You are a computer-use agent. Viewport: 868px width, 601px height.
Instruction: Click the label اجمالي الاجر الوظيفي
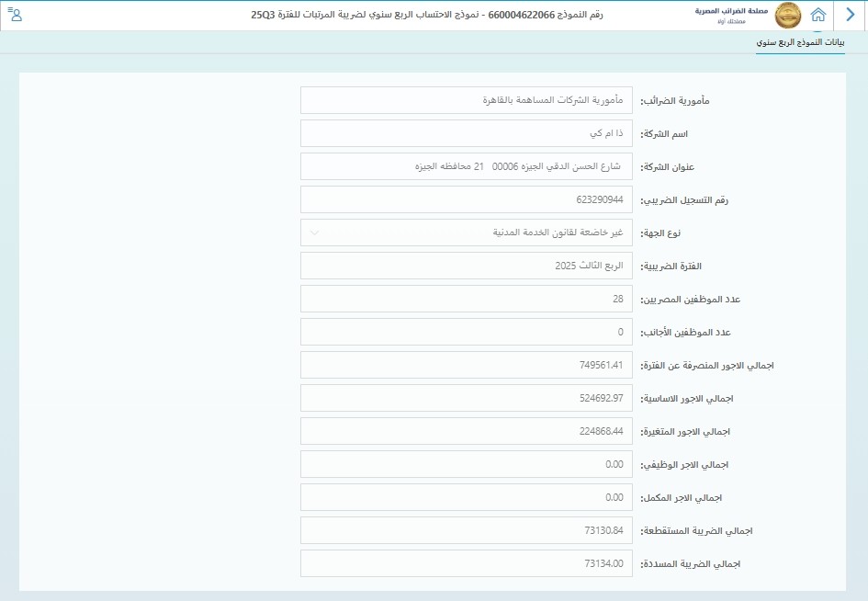click(x=684, y=465)
